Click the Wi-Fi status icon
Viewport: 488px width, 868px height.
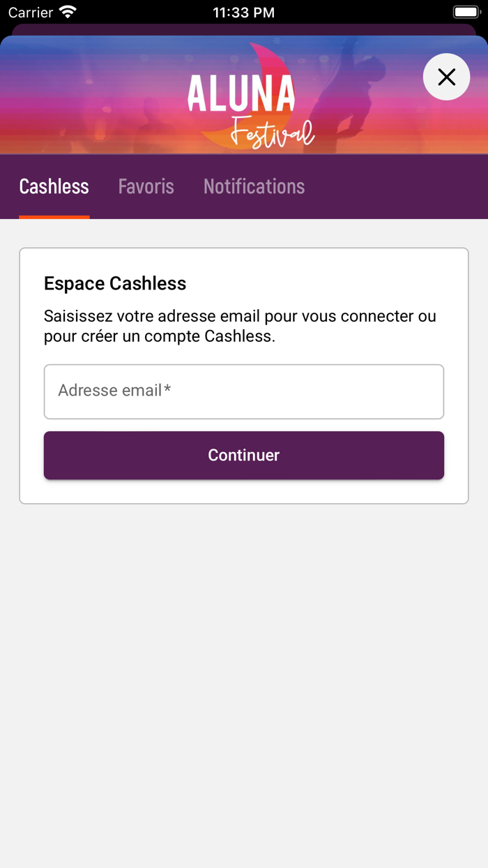coord(68,13)
